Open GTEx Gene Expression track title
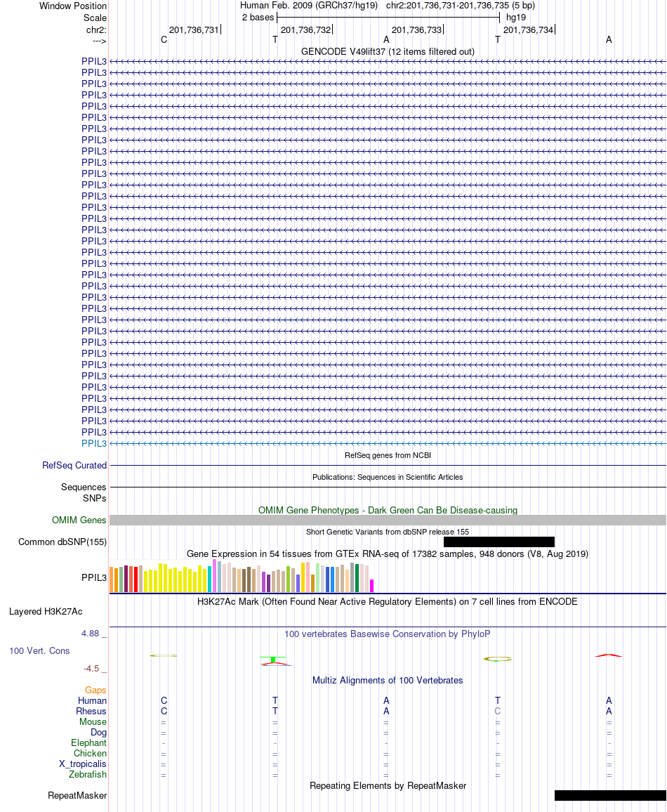This screenshot has height=812, width=667. coord(388,554)
